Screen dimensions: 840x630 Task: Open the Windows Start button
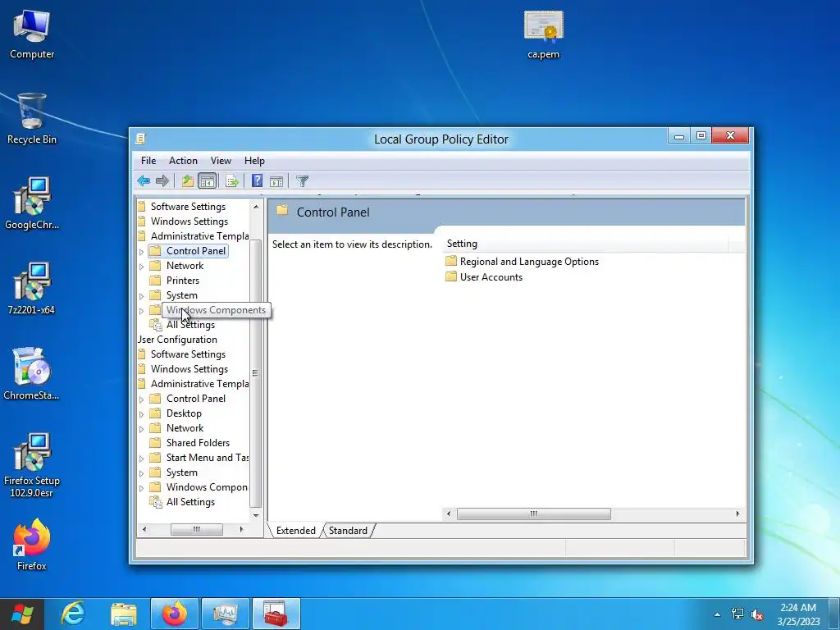21,614
